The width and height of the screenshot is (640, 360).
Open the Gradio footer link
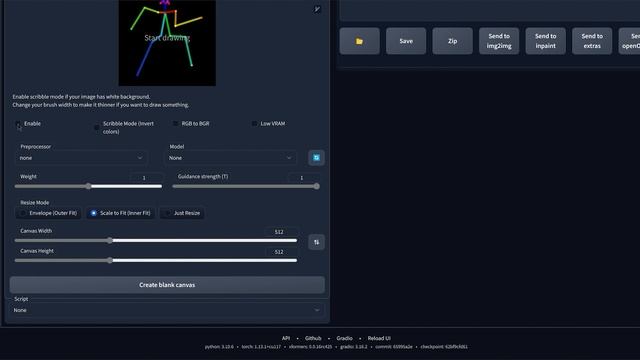[344, 338]
